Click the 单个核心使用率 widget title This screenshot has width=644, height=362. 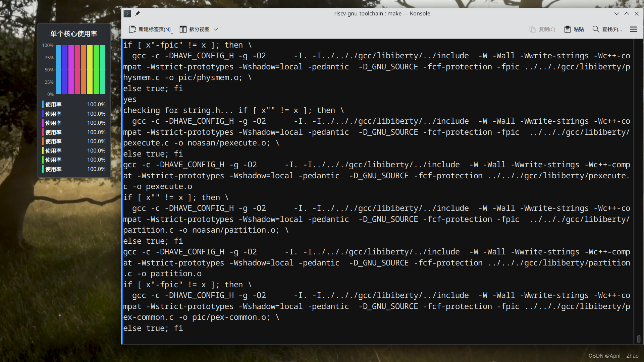tap(74, 34)
